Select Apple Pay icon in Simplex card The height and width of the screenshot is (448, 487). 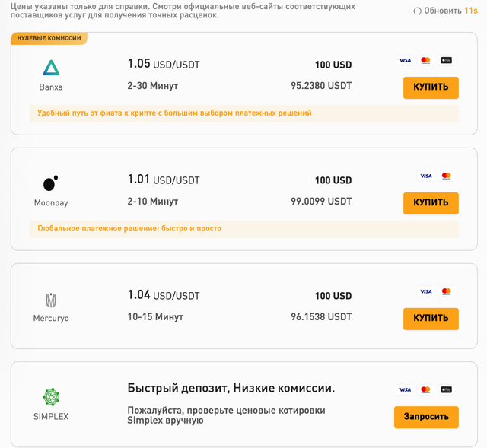pos(447,389)
